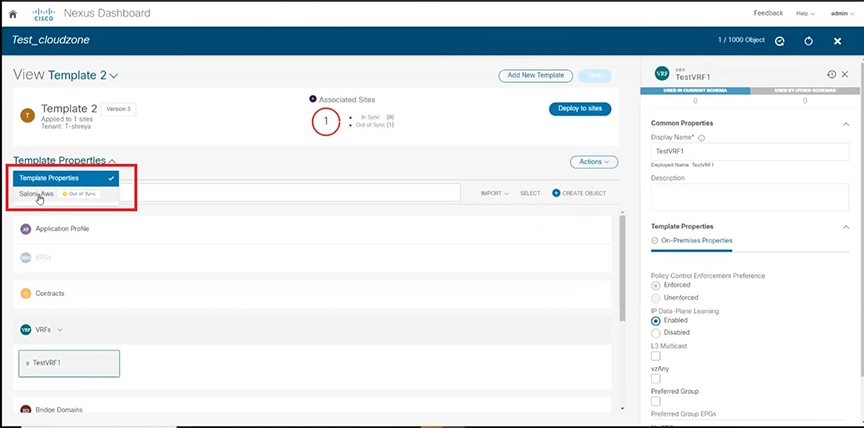Click the Feedback link
Viewport: 864px width, 428px height.
pyautogui.click(x=768, y=13)
